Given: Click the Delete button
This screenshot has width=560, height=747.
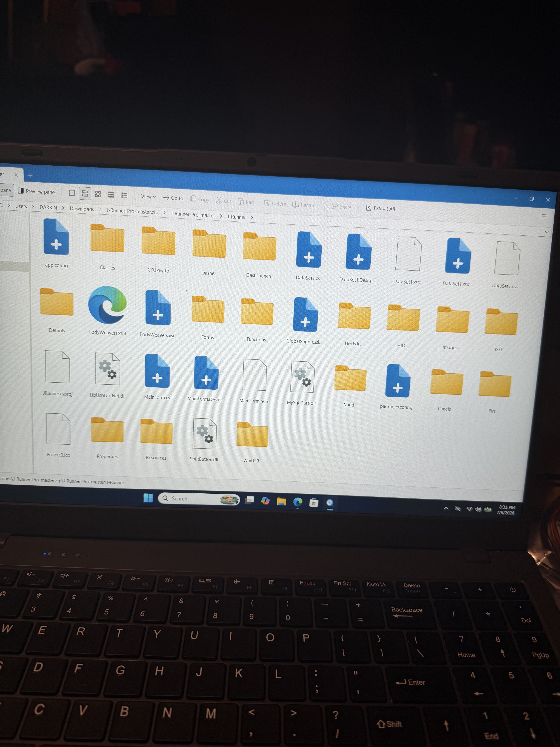Looking at the screenshot, I should tap(275, 203).
